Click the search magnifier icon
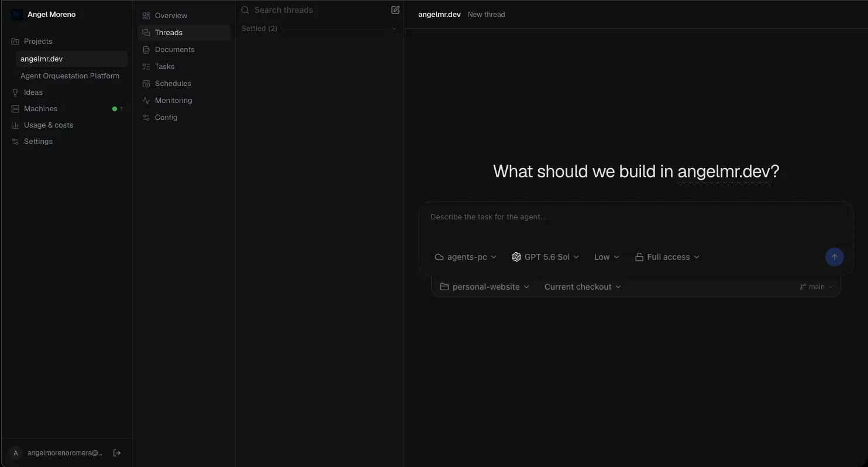The width and height of the screenshot is (868, 467). tap(245, 10)
